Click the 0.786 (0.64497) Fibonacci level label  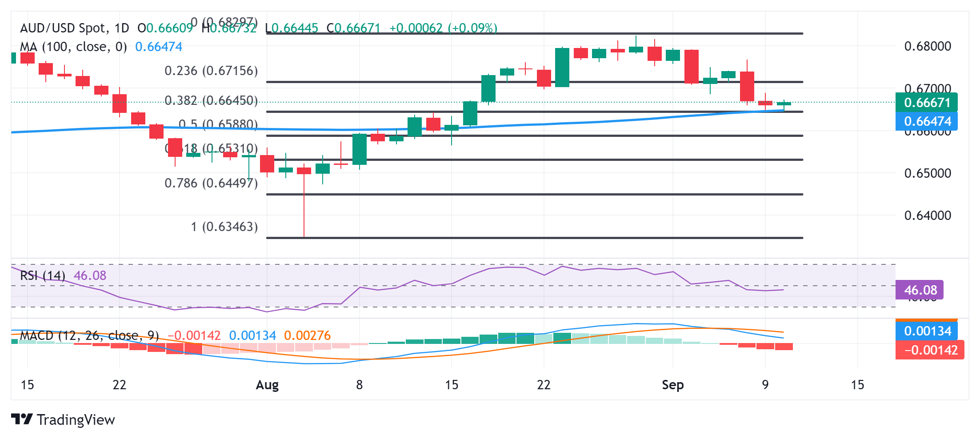click(211, 183)
